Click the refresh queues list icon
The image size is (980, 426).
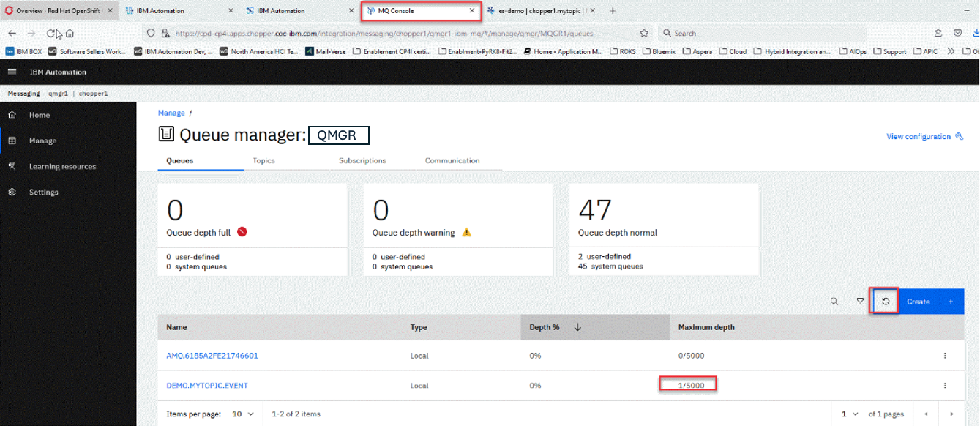coord(886,302)
